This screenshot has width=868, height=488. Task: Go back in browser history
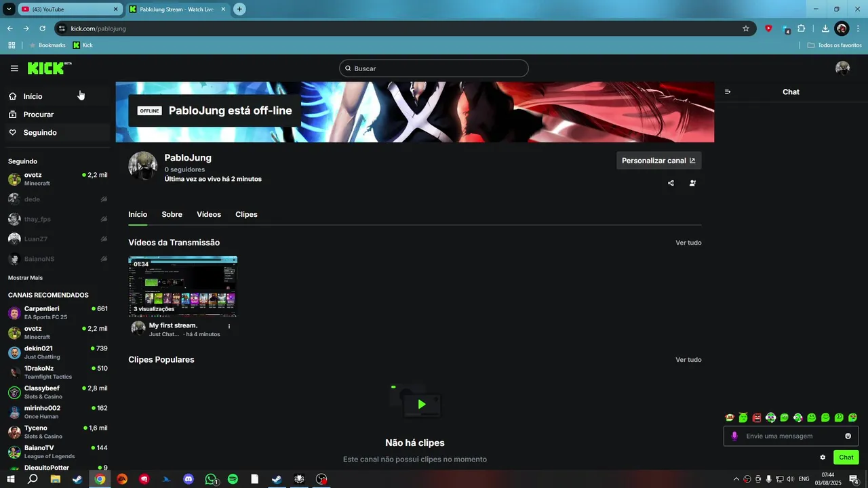tap(9, 28)
